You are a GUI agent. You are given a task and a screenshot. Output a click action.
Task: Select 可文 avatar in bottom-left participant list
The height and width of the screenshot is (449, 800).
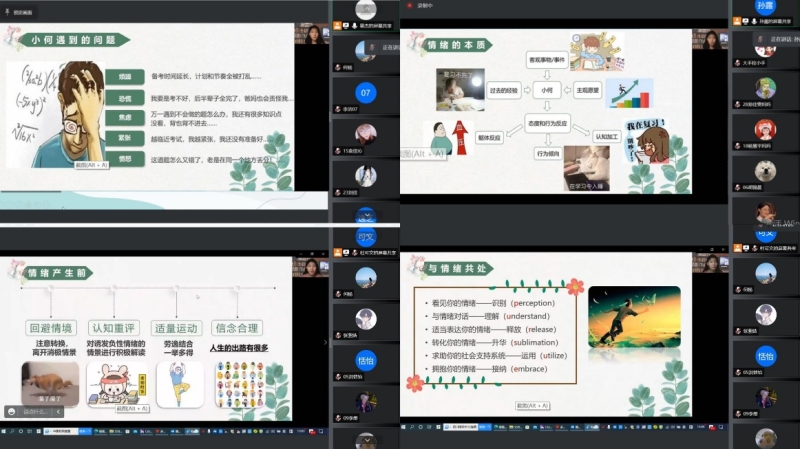(365, 236)
